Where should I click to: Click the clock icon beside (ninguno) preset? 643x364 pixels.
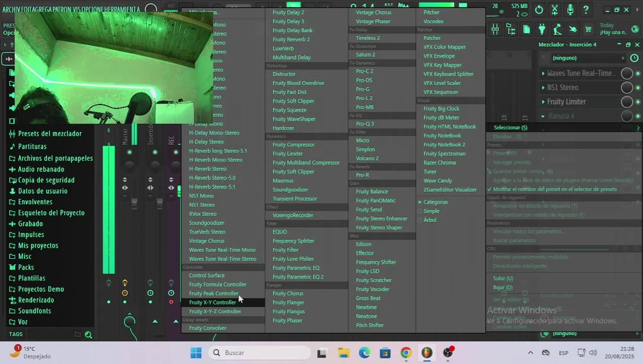(634, 58)
